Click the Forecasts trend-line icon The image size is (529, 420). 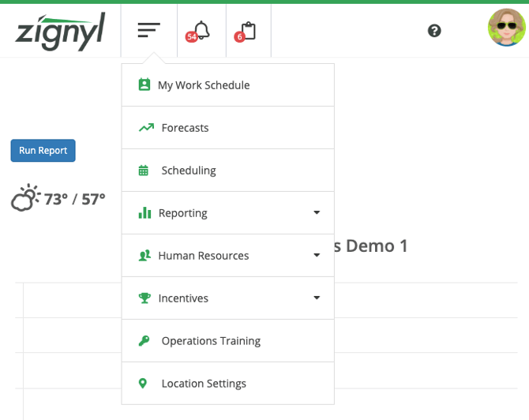[145, 128]
